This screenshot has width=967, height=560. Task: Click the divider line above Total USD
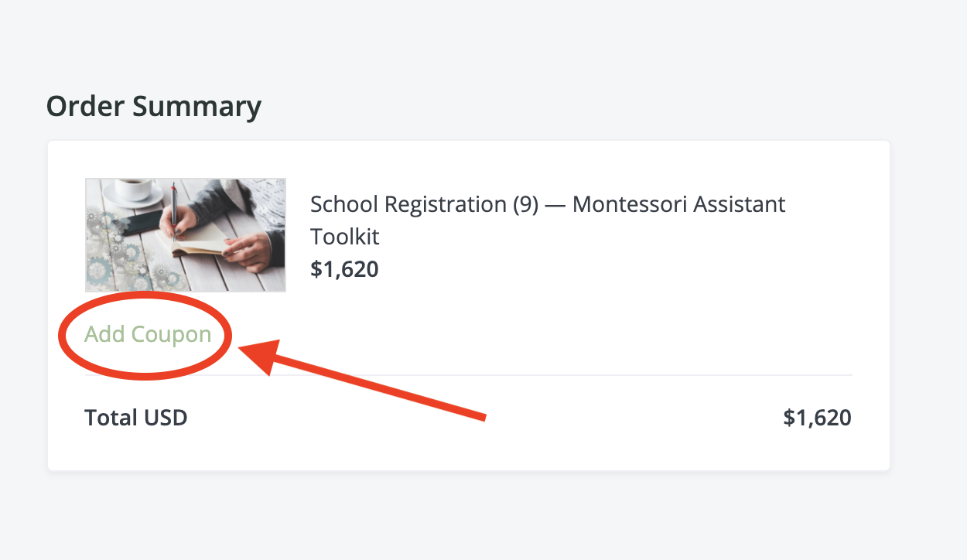point(468,375)
